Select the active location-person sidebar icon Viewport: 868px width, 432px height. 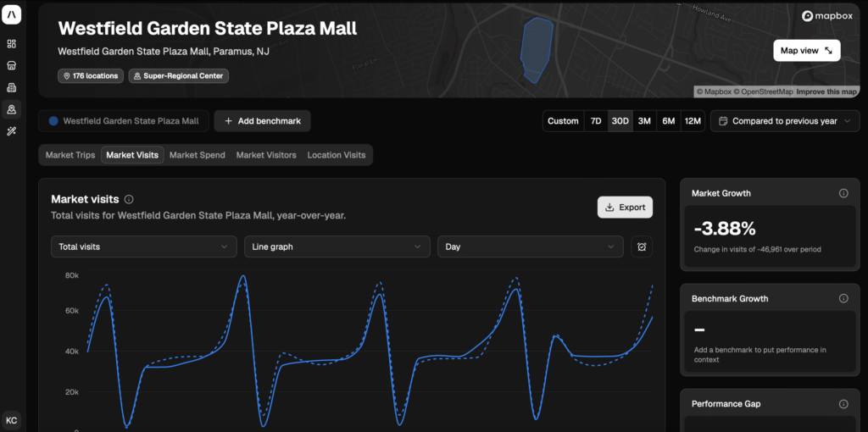11,109
